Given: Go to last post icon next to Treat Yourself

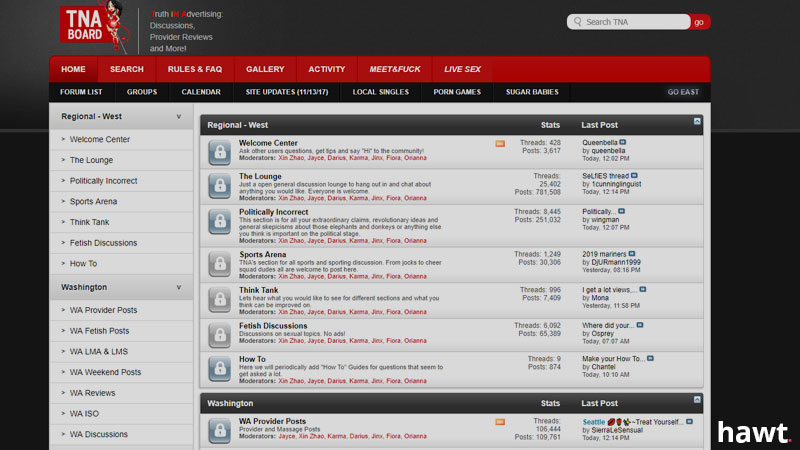Looking at the screenshot, I should [x=689, y=422].
